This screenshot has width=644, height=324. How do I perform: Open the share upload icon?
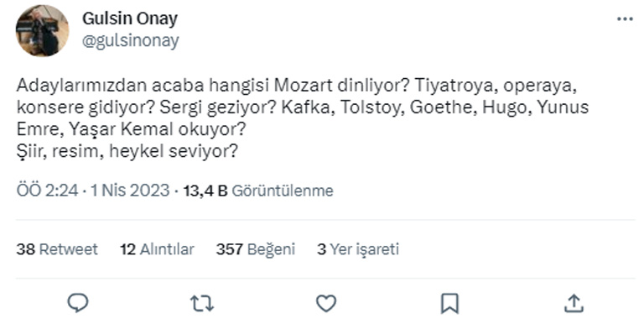coord(574,304)
